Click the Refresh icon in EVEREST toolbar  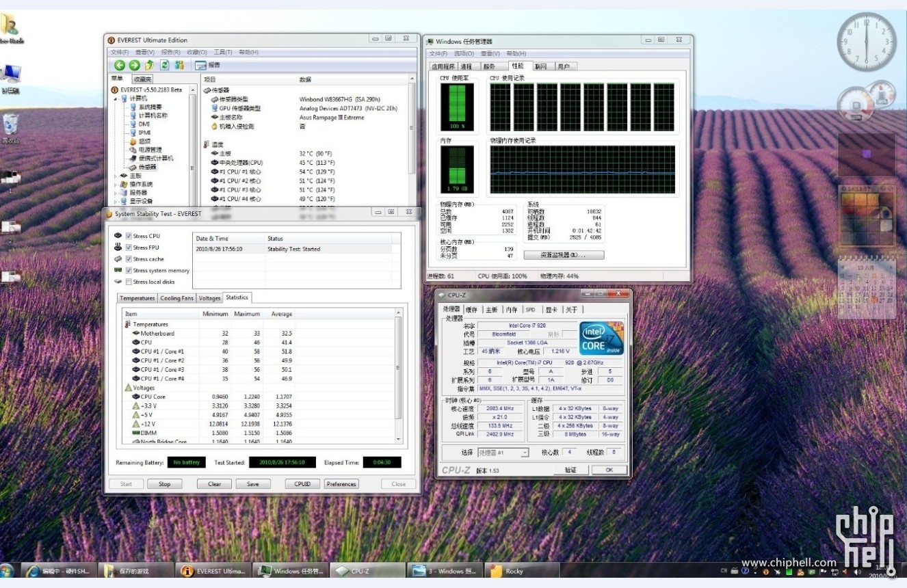click(x=164, y=65)
